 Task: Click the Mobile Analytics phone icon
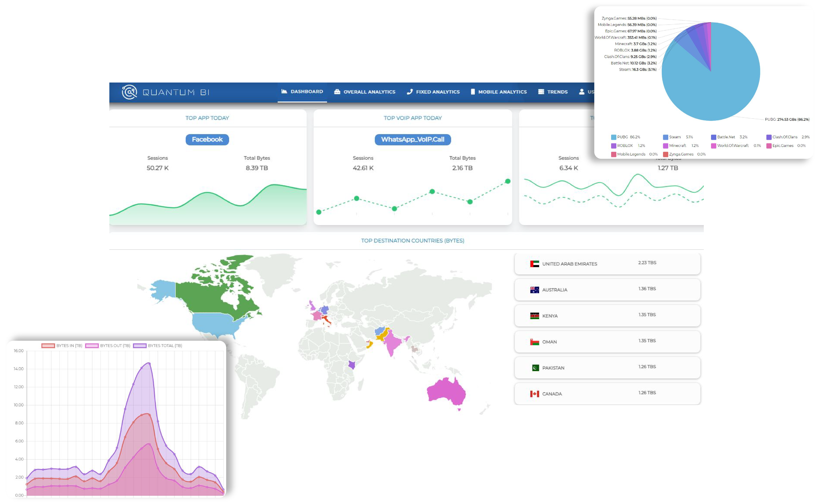tap(473, 92)
